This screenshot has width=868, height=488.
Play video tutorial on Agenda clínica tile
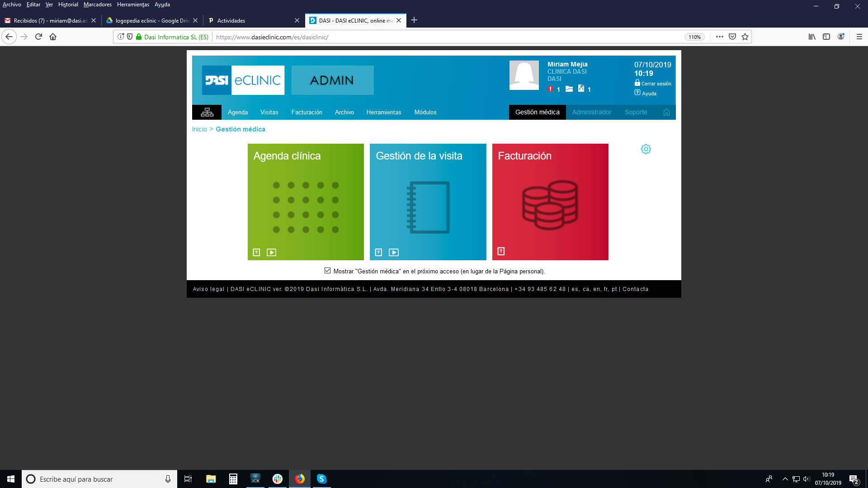pyautogui.click(x=271, y=253)
